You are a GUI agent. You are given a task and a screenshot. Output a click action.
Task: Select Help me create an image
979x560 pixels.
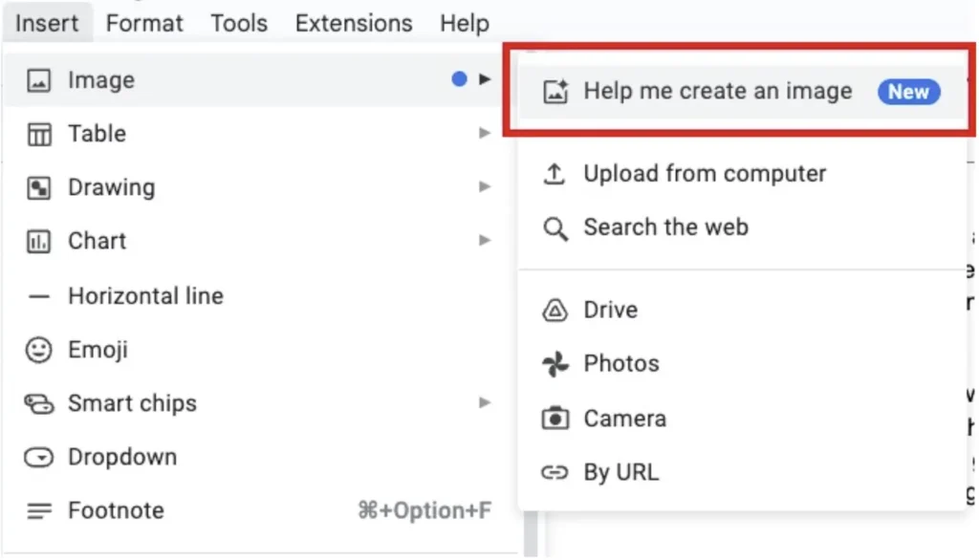click(717, 92)
